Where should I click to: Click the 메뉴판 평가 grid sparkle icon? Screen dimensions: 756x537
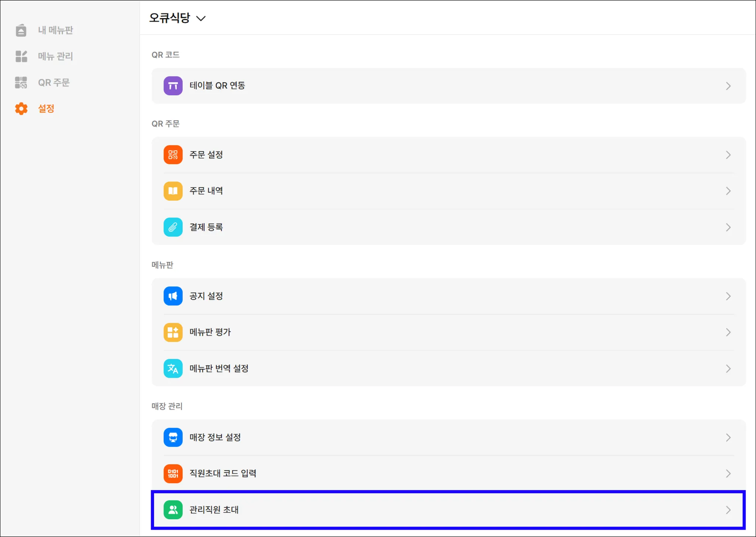pos(173,332)
